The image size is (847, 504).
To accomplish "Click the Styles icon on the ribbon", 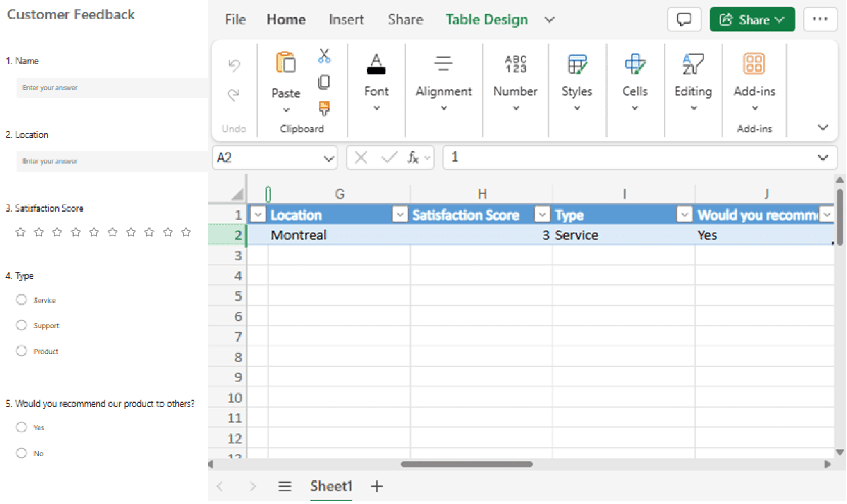I will (577, 63).
